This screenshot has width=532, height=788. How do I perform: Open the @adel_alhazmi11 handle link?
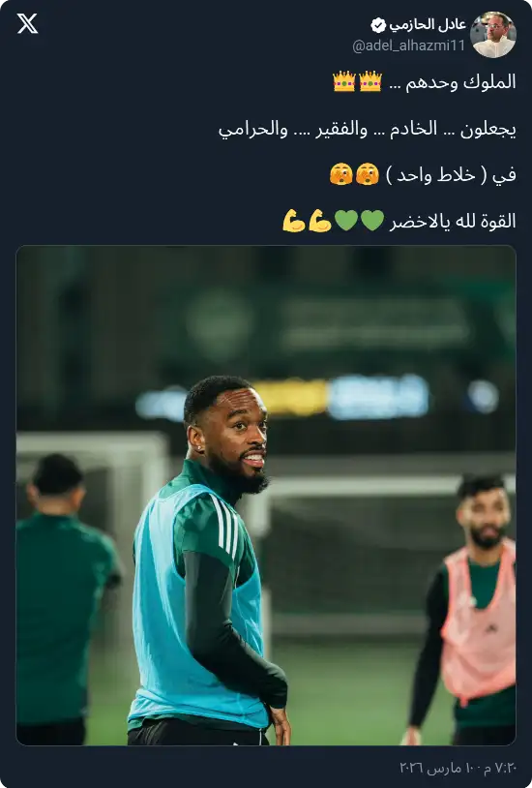(408, 45)
